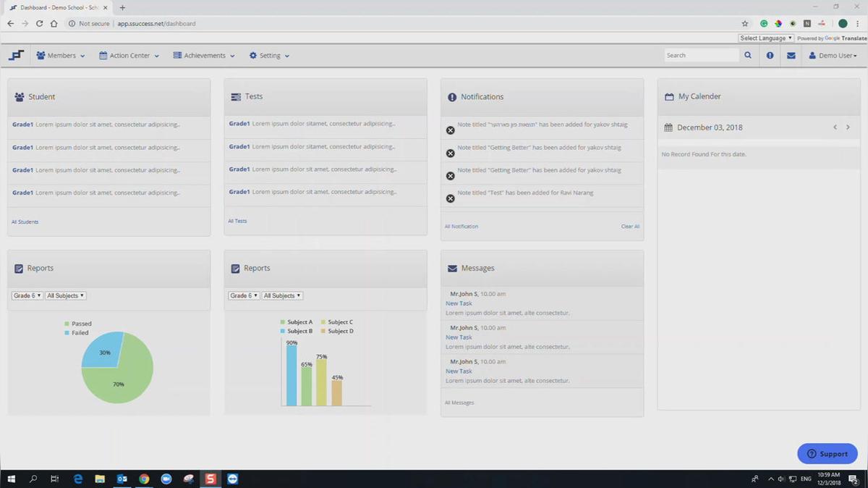This screenshot has width=868, height=488.
Task: Open the Grade 6 dropdown above the pie chart
Action: 27,295
